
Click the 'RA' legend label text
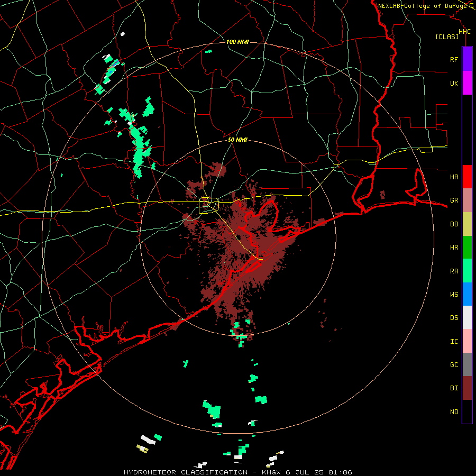(454, 271)
